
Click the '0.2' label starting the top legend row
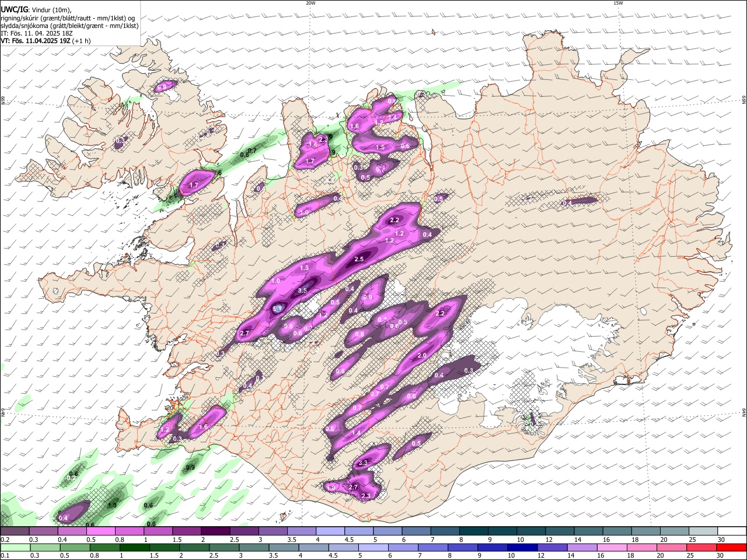tap(5, 540)
